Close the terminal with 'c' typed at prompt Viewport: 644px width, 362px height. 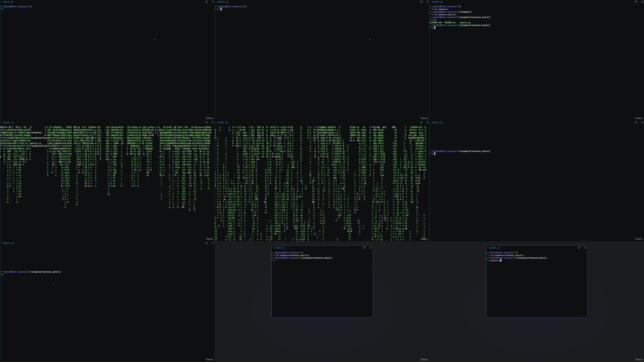tap(427, 2)
